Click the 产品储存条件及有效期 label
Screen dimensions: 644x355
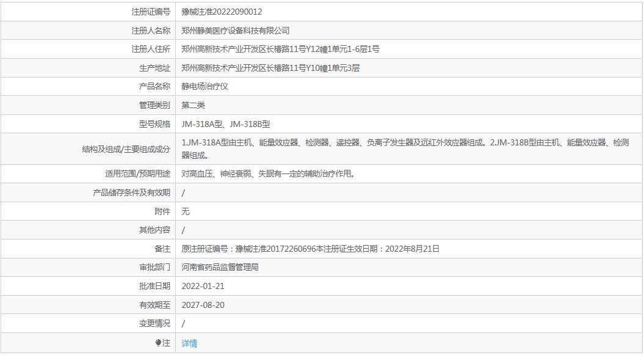(x=131, y=192)
